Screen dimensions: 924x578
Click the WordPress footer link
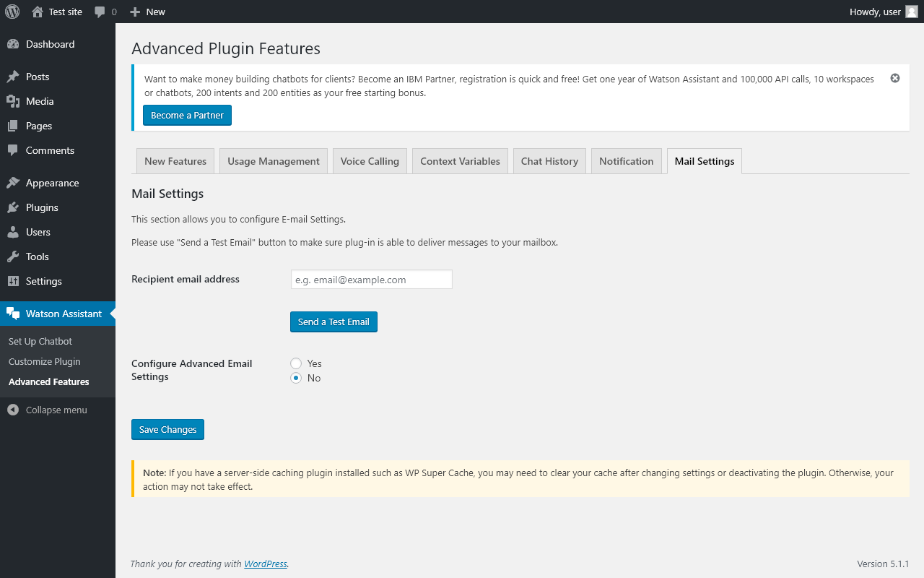click(265, 564)
